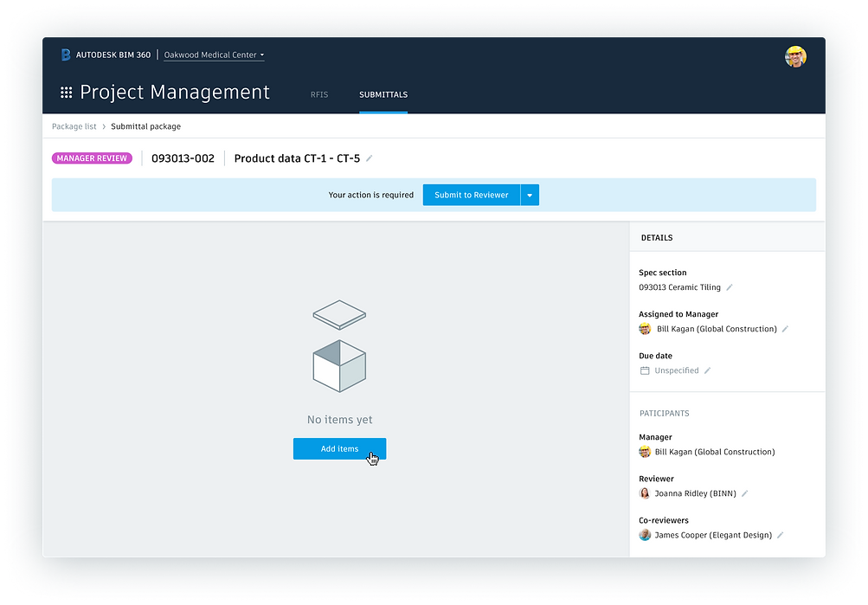
Task: Click Joanna Ridley (BINN) name
Action: pos(695,493)
